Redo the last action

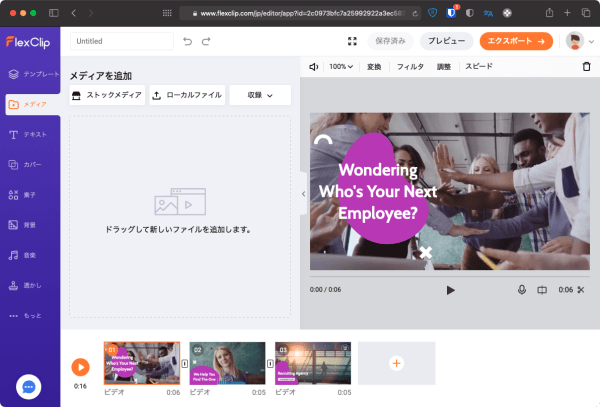206,41
